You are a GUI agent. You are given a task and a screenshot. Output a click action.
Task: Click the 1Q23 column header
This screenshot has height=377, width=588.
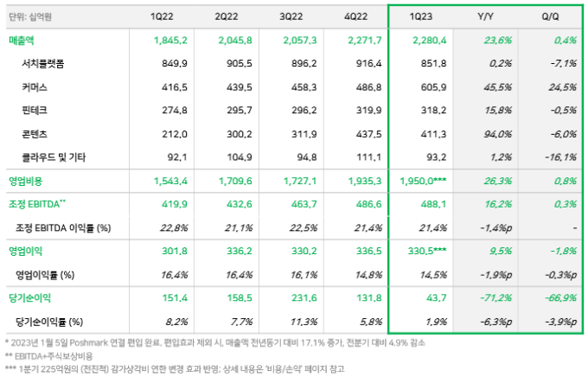(x=433, y=16)
